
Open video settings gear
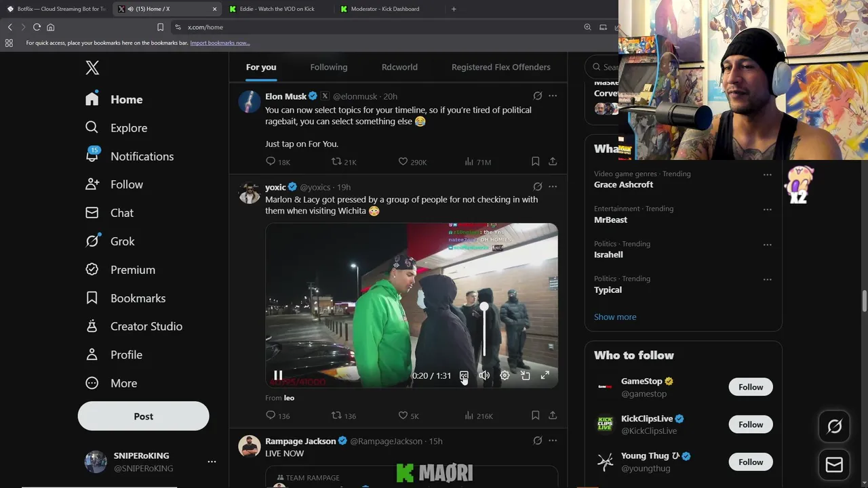pos(505,375)
